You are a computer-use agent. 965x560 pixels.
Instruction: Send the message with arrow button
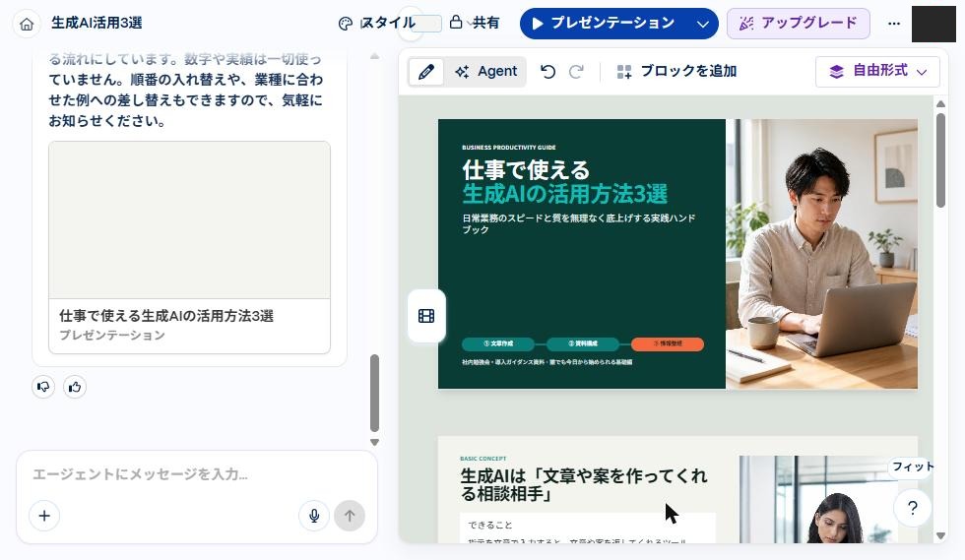(x=350, y=516)
